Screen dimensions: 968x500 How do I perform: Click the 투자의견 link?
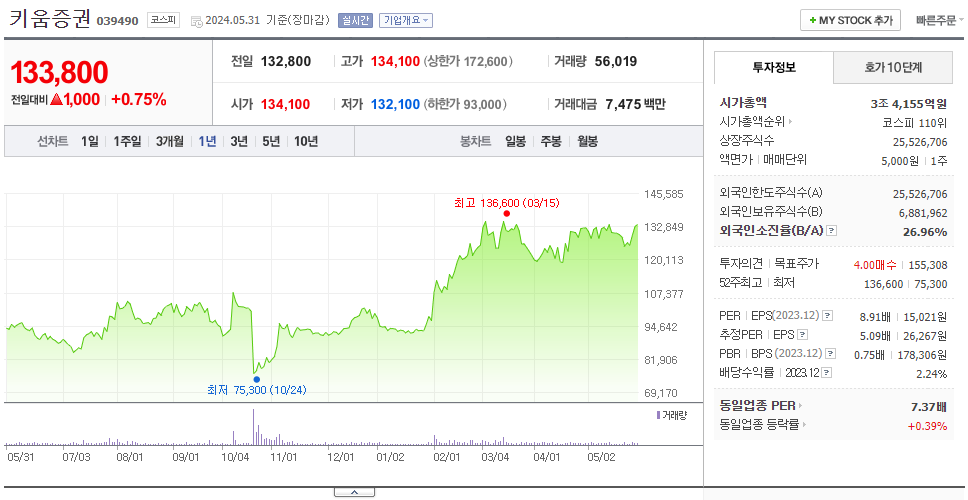(741, 264)
